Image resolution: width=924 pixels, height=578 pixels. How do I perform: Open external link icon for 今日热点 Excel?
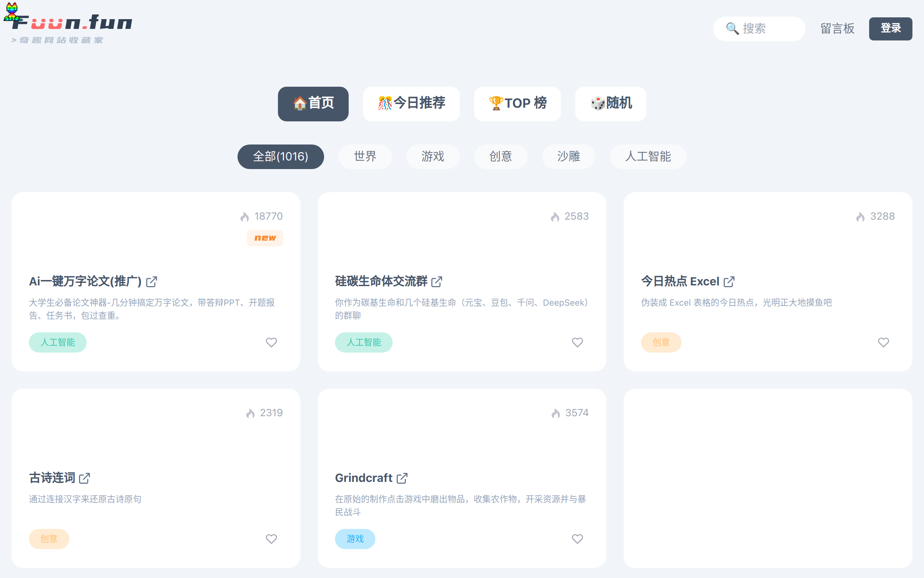pyautogui.click(x=729, y=282)
